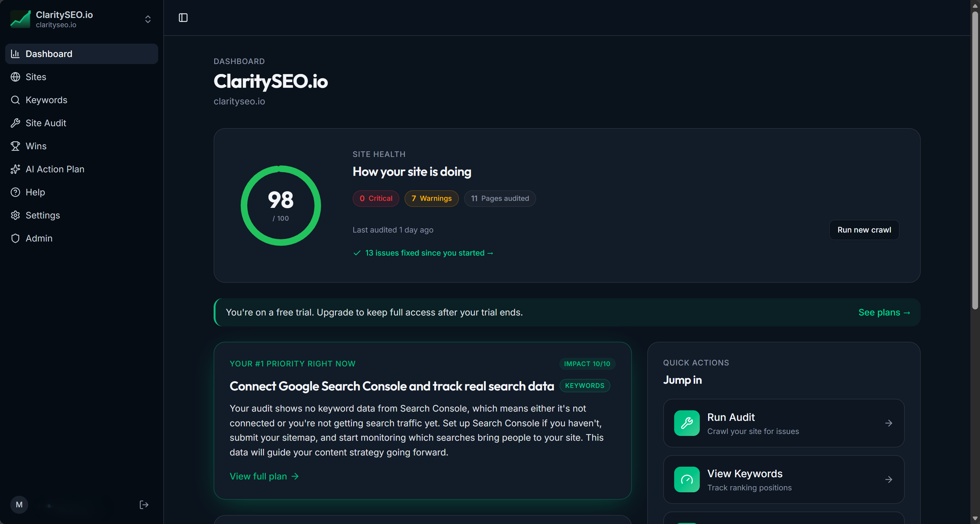The width and height of the screenshot is (980, 524).
Task: Open the Help question mark icon
Action: coord(15,192)
